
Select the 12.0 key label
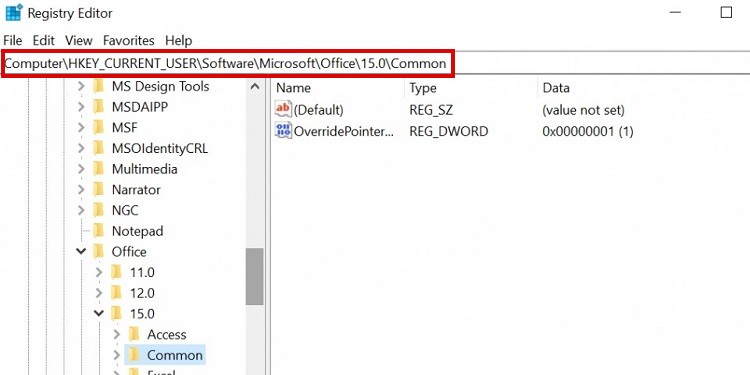click(x=142, y=293)
